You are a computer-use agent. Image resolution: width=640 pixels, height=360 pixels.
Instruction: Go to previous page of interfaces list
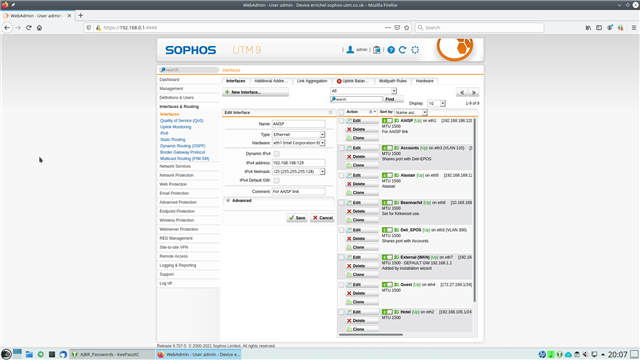pos(462,92)
